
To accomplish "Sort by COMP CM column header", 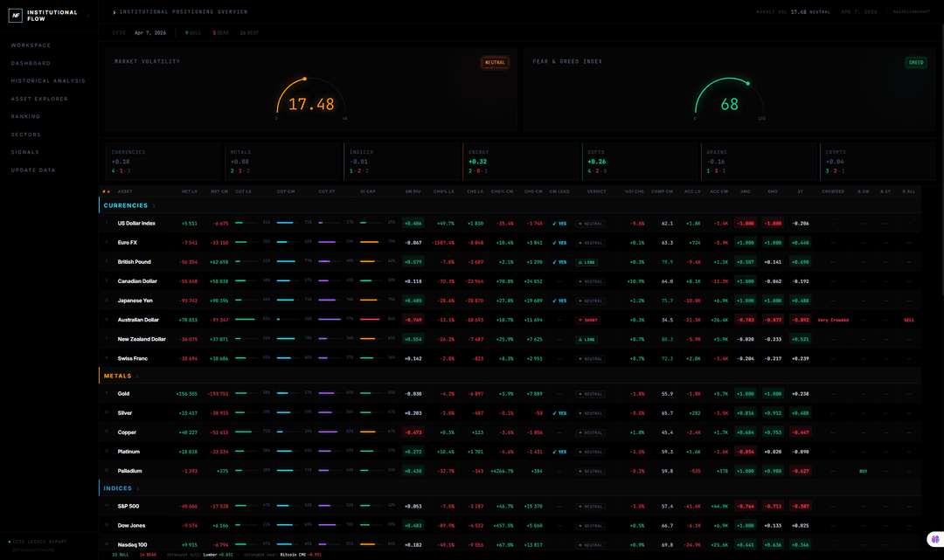I will 662,191.
